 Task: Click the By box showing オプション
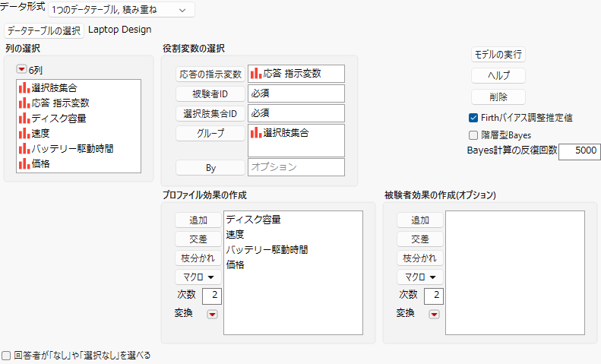coord(296,167)
